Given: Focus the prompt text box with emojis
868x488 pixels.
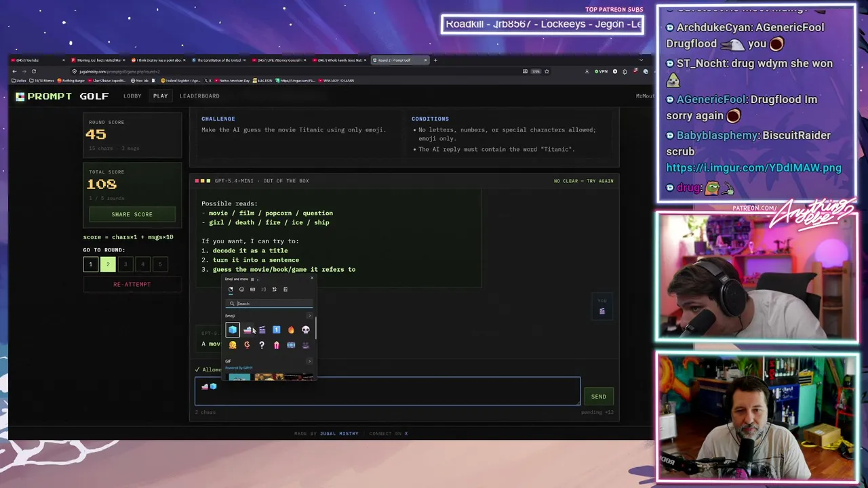Looking at the screenshot, I should coord(387,391).
